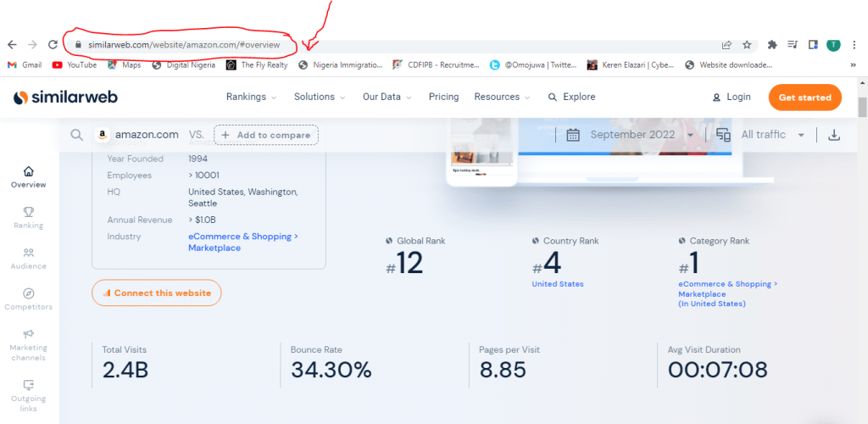Click the Global Rank #12 value
Viewport: 868px width, 424px height.
tap(404, 264)
